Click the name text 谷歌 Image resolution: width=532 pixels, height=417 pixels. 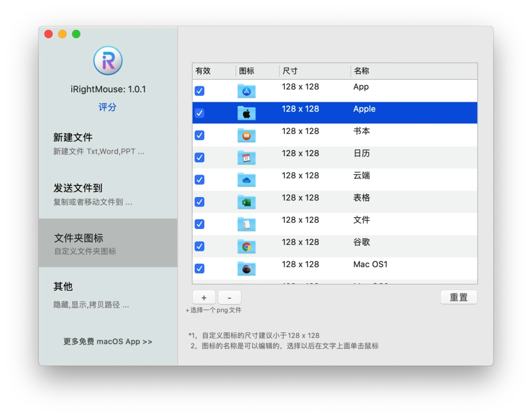click(x=362, y=242)
